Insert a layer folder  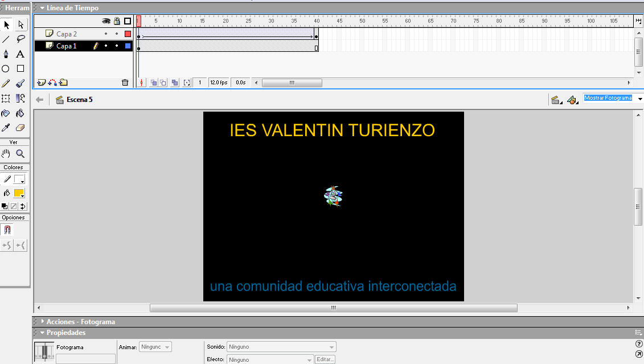point(63,83)
